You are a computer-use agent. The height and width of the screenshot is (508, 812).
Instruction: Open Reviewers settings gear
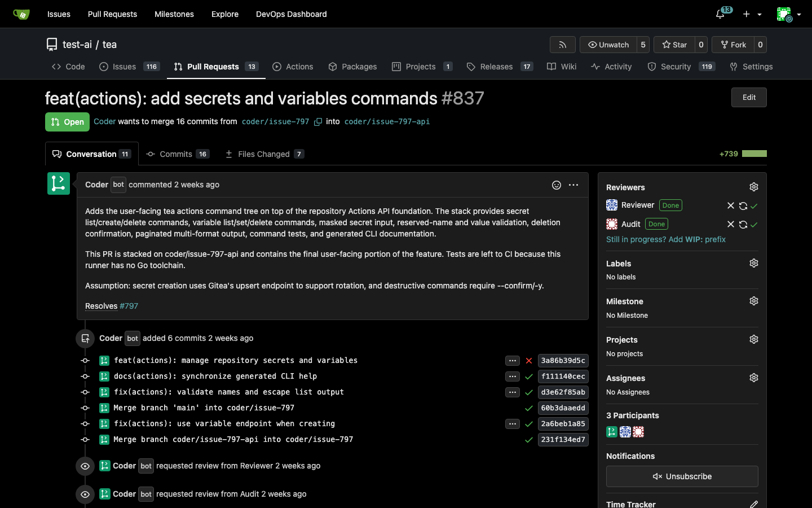[754, 187]
